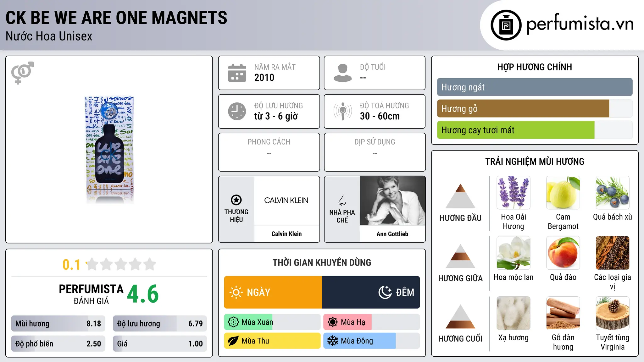Click the Mùa Hạ season bar

click(372, 322)
